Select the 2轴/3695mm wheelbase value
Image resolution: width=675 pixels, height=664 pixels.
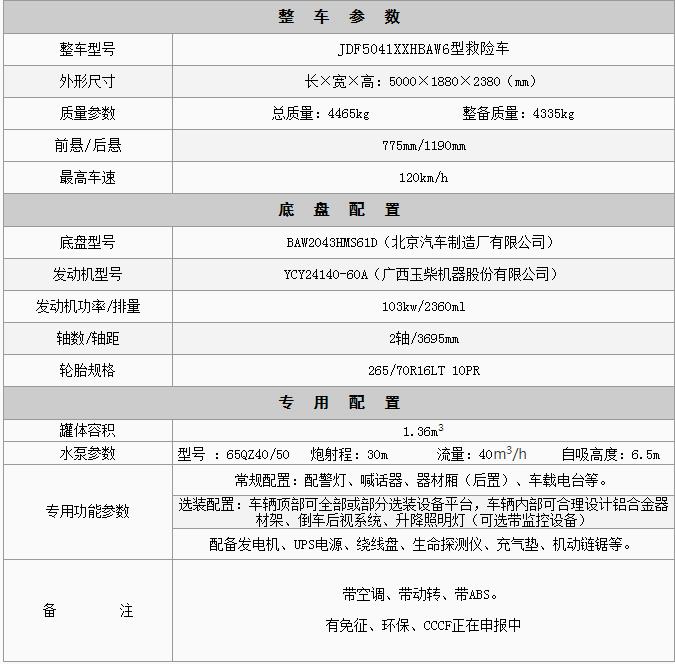coord(423,338)
